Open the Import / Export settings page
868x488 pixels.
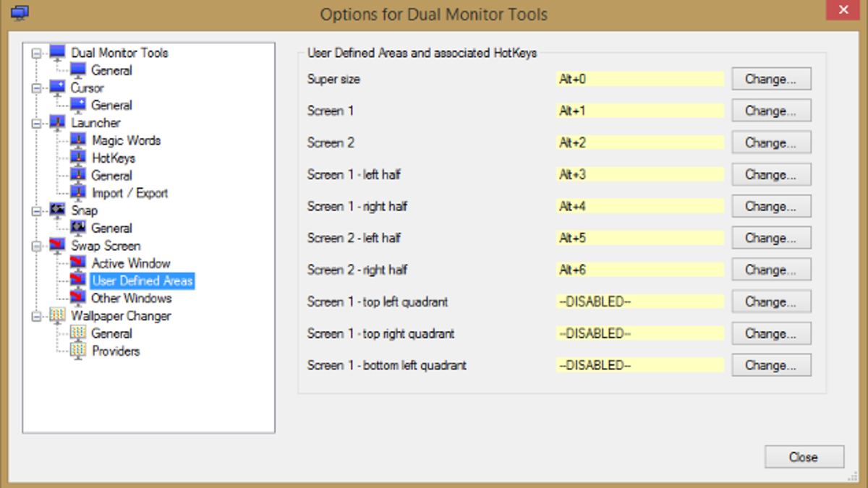[x=129, y=194]
